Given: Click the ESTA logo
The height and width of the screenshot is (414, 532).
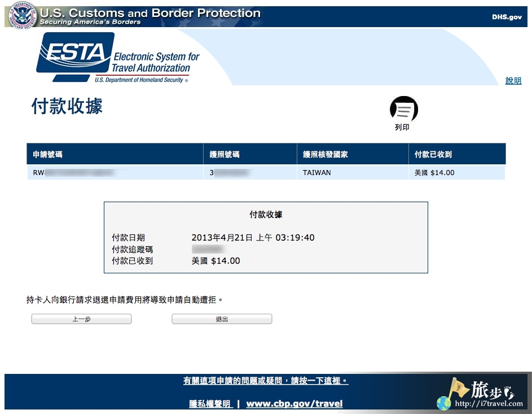Looking at the screenshot, I should click(118, 58).
